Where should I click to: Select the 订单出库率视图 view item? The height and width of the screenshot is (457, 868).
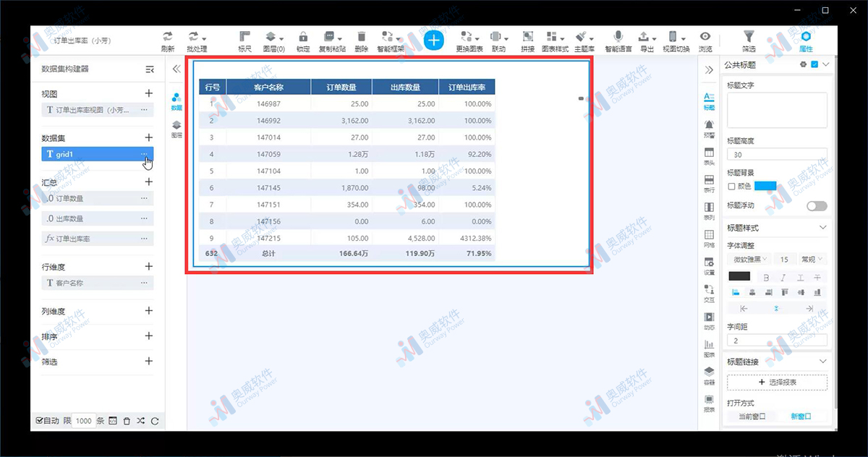pos(98,110)
